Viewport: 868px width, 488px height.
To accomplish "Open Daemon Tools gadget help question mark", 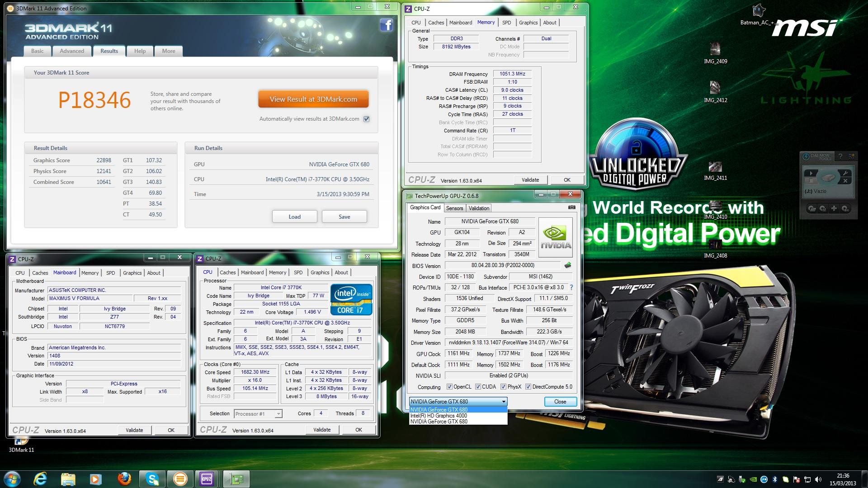I will 840,156.
